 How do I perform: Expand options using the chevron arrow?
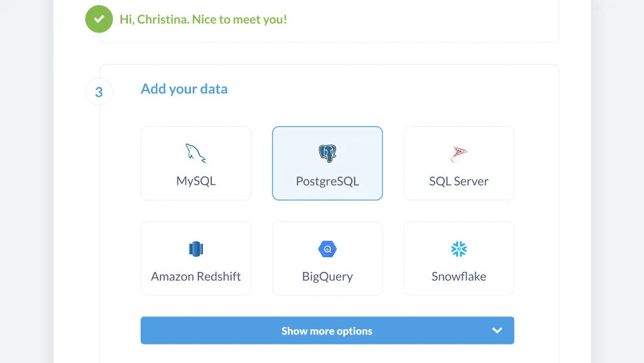coord(497,331)
